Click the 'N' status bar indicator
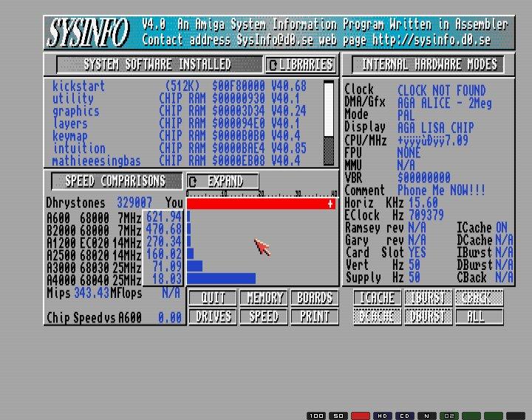This screenshot has width=532, height=420. tap(427, 416)
